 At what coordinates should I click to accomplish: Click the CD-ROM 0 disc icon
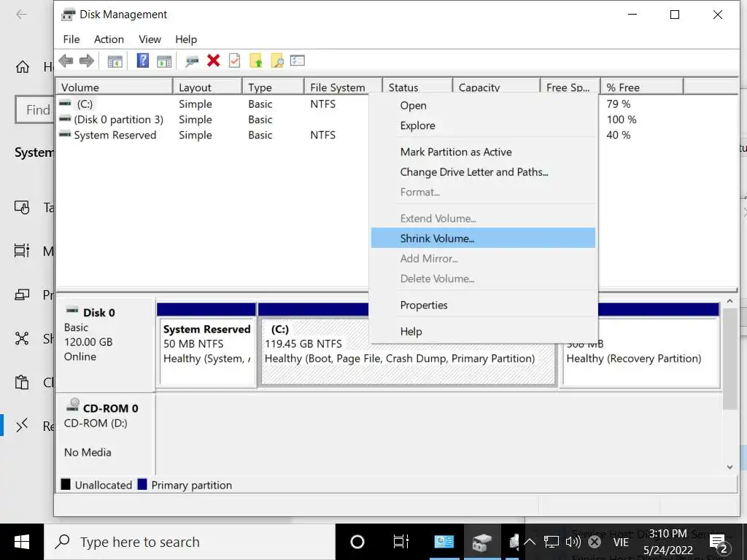(x=72, y=405)
